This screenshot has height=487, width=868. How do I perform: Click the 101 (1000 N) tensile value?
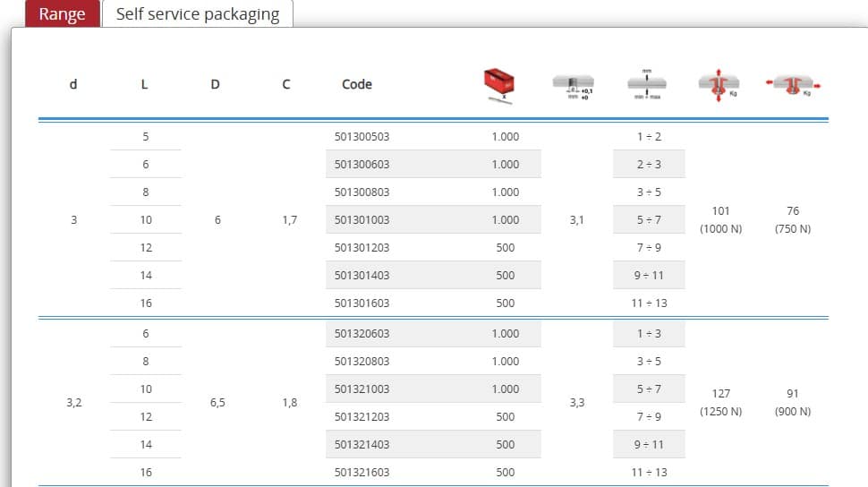click(720, 220)
